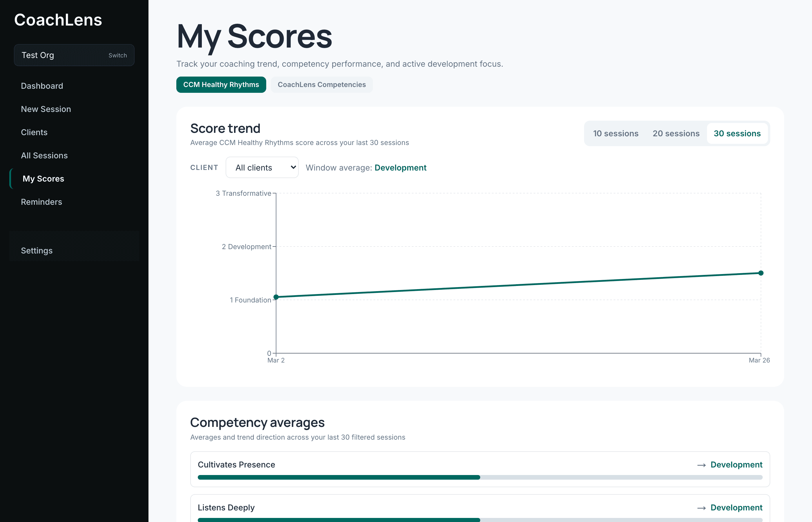Screen dimensions: 812x522
Task: Click the Mar 2 x-axis date label
Action: point(276,360)
